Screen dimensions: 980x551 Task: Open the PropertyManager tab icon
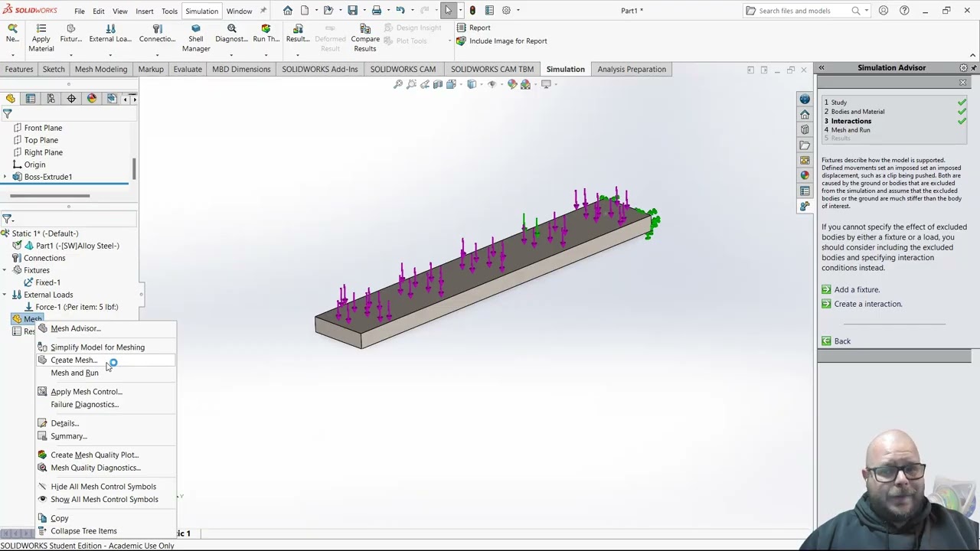(31, 99)
